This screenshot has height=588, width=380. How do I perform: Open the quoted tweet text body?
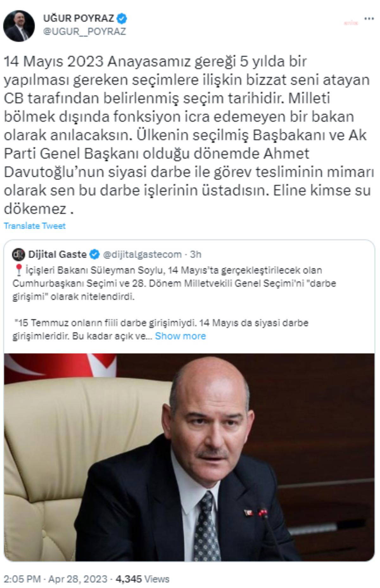[x=174, y=303]
